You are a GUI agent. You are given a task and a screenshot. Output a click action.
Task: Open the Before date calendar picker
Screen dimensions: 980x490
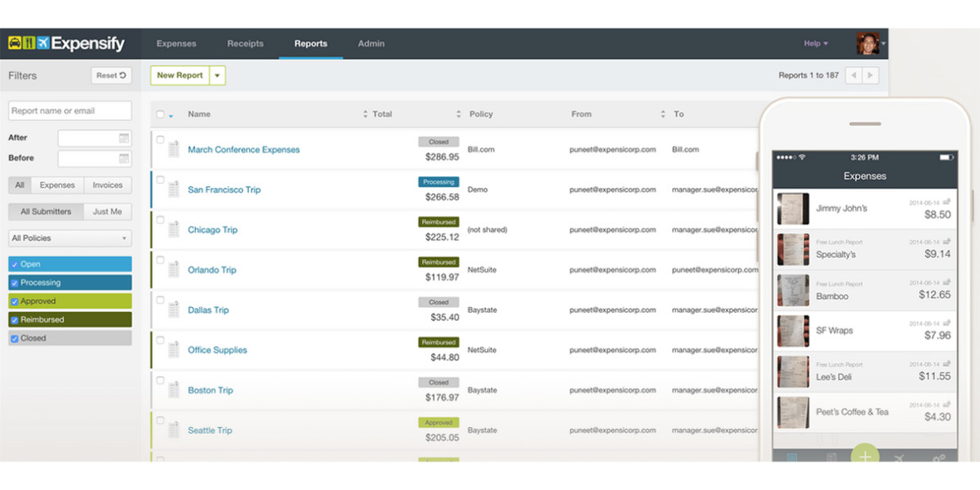coord(124,158)
